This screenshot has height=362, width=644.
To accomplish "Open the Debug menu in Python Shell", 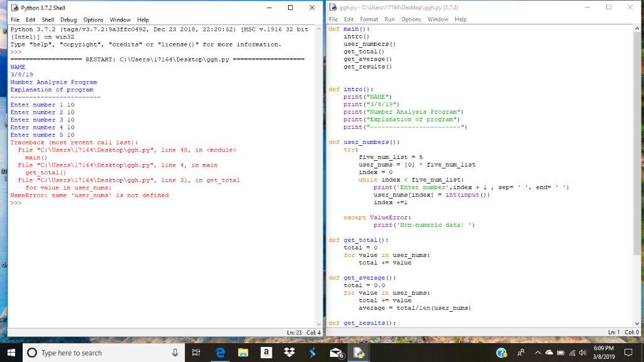I will 70,19.
